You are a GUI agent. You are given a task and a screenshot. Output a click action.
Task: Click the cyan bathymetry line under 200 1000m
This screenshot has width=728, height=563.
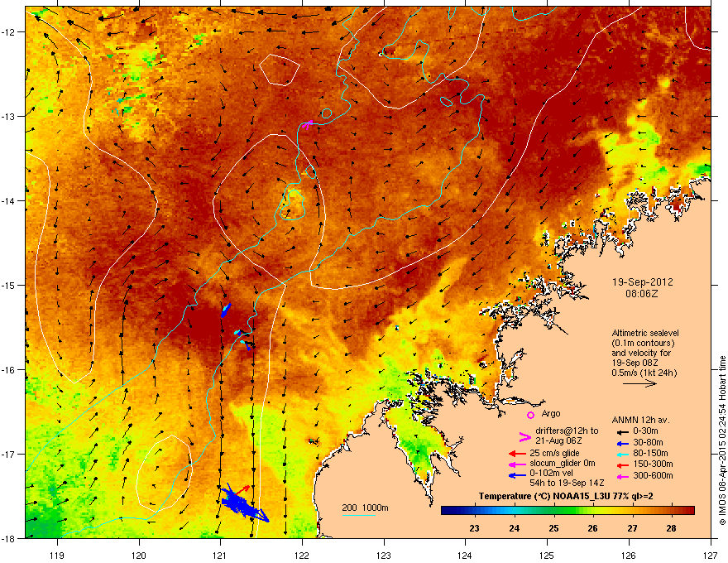click(x=359, y=515)
